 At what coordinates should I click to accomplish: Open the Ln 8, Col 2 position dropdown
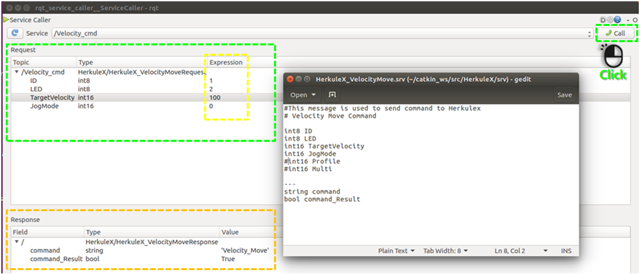click(521, 251)
